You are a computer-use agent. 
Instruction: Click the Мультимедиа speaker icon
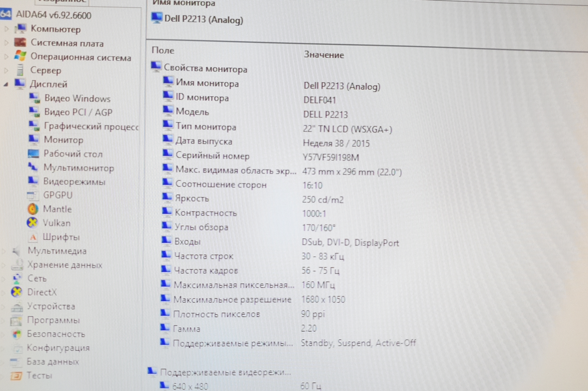click(x=16, y=251)
